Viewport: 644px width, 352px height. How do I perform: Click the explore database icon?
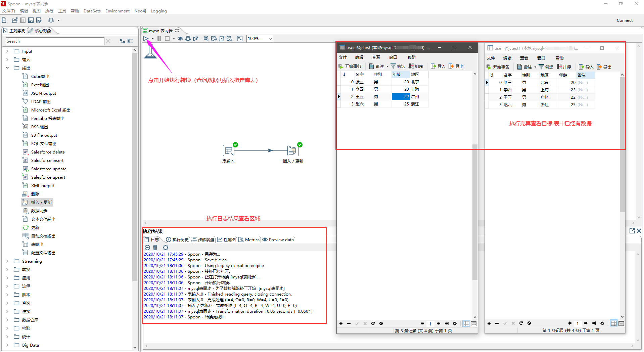[x=229, y=39]
